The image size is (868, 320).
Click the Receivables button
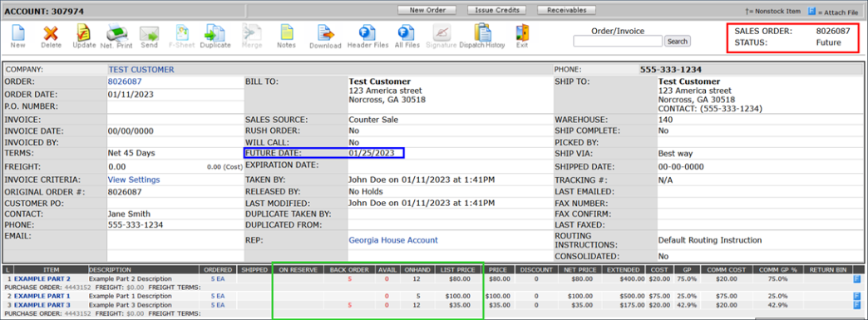[x=566, y=10]
